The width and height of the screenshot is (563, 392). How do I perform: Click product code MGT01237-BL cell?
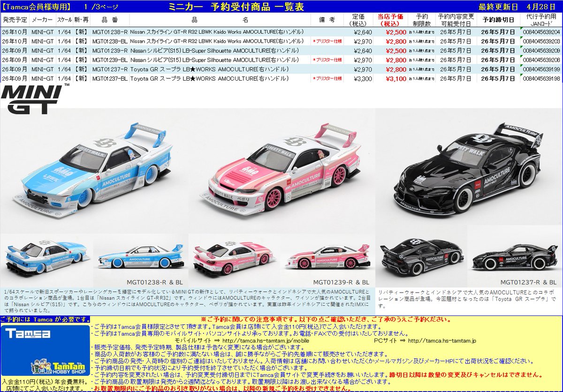coord(110,79)
